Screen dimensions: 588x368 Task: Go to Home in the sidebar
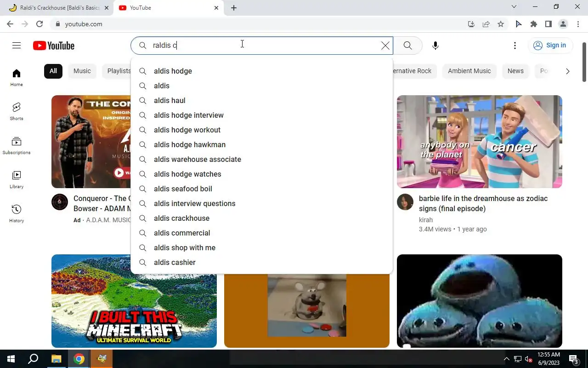click(x=17, y=78)
